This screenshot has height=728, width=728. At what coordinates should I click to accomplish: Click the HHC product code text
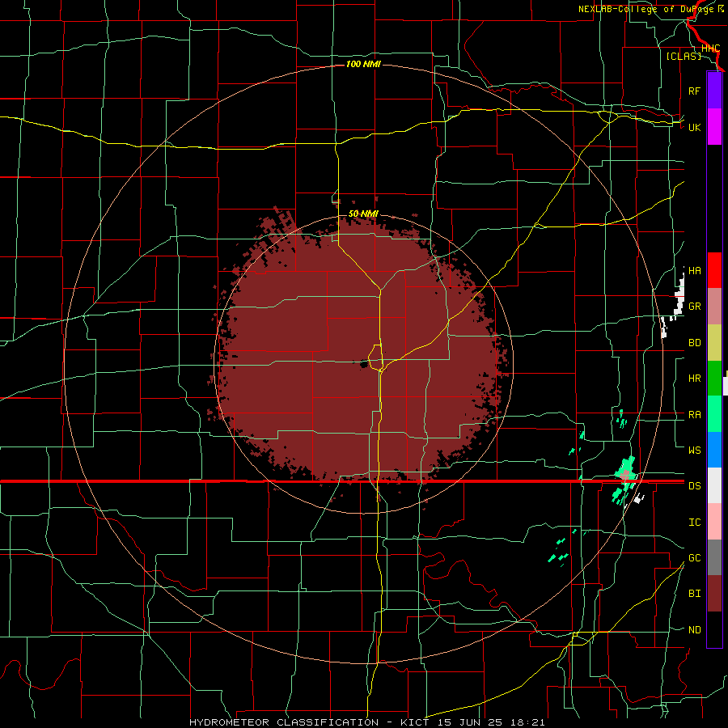pos(710,49)
